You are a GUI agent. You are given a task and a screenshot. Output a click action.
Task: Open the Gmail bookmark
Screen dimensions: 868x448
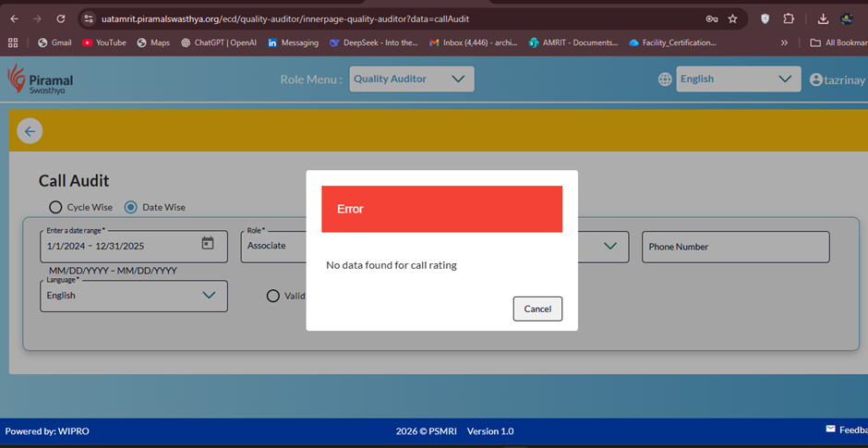tap(54, 42)
